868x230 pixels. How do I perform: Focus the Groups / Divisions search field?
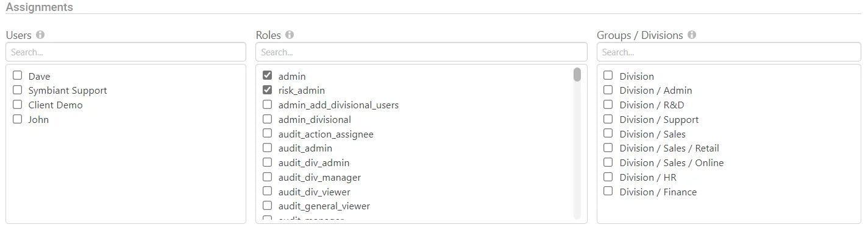pos(729,52)
